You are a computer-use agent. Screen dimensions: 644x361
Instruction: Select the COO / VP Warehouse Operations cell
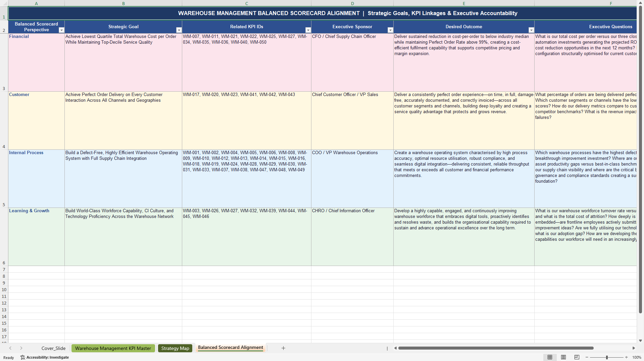(352, 179)
